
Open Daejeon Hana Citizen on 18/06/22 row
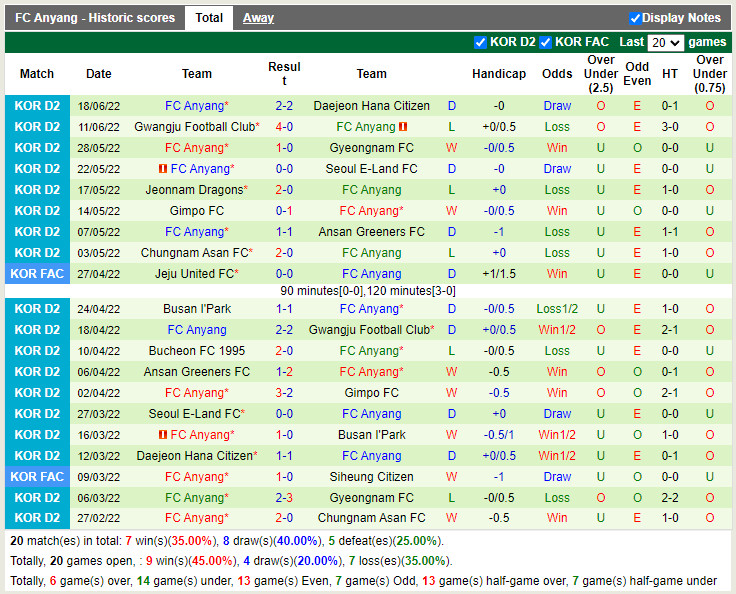(x=371, y=106)
